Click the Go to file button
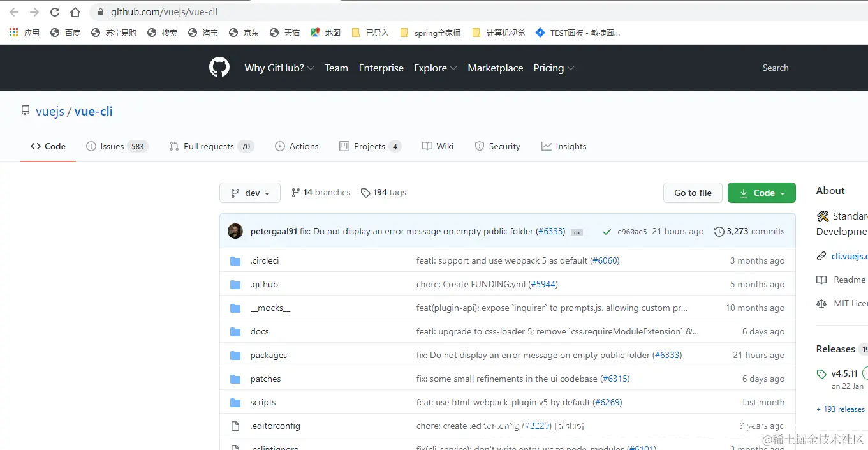Image resolution: width=868 pixels, height=450 pixels. [693, 193]
